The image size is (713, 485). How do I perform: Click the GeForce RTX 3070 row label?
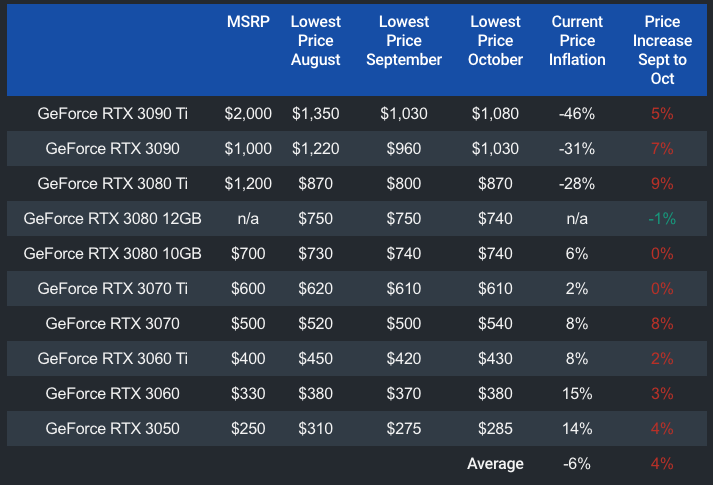point(112,324)
